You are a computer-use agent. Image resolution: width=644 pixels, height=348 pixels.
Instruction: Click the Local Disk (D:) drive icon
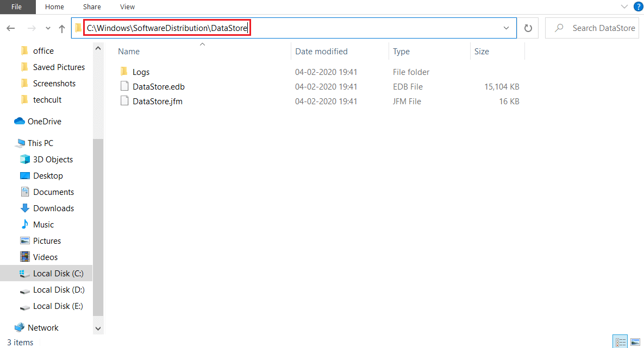[x=25, y=290]
